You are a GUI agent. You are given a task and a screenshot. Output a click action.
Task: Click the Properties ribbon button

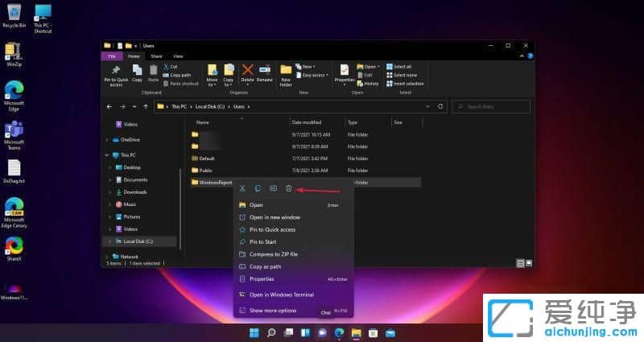pyautogui.click(x=345, y=75)
